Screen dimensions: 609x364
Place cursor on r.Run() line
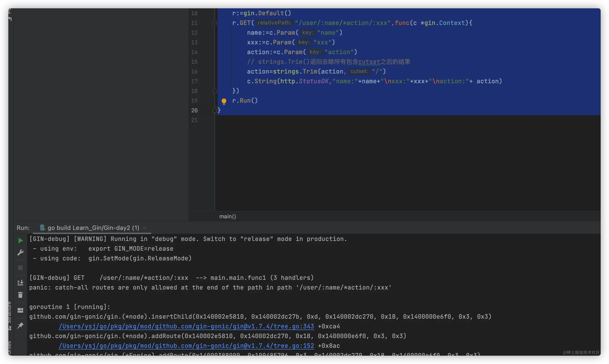(245, 101)
